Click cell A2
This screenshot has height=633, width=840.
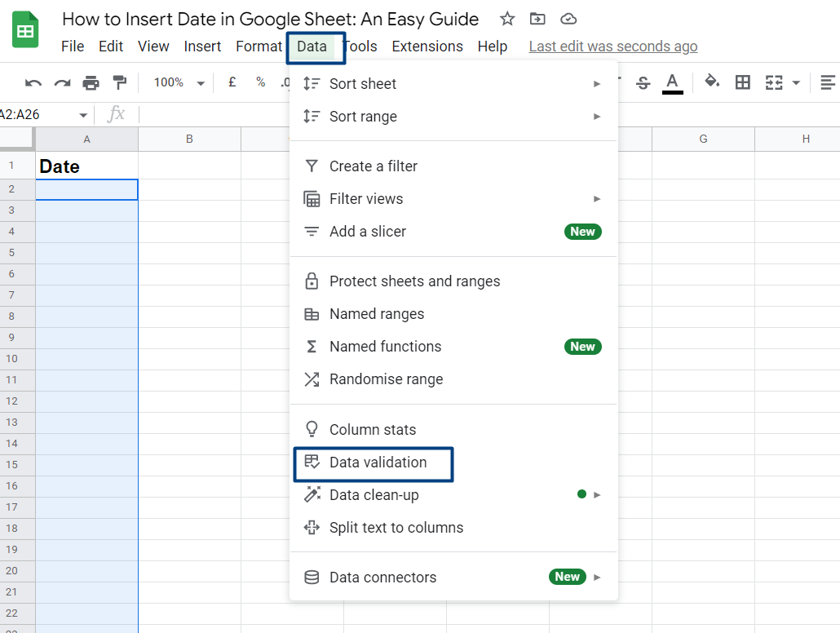(x=86, y=190)
